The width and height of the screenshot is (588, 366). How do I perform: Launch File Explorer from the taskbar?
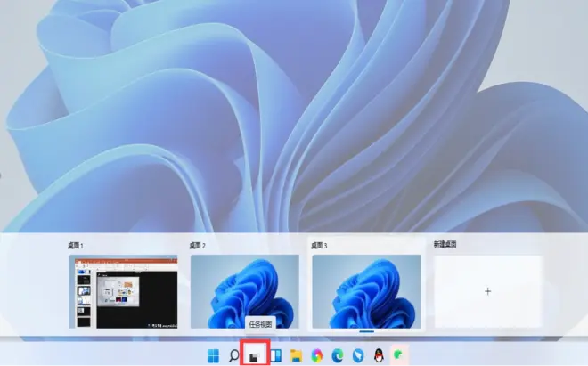296,356
